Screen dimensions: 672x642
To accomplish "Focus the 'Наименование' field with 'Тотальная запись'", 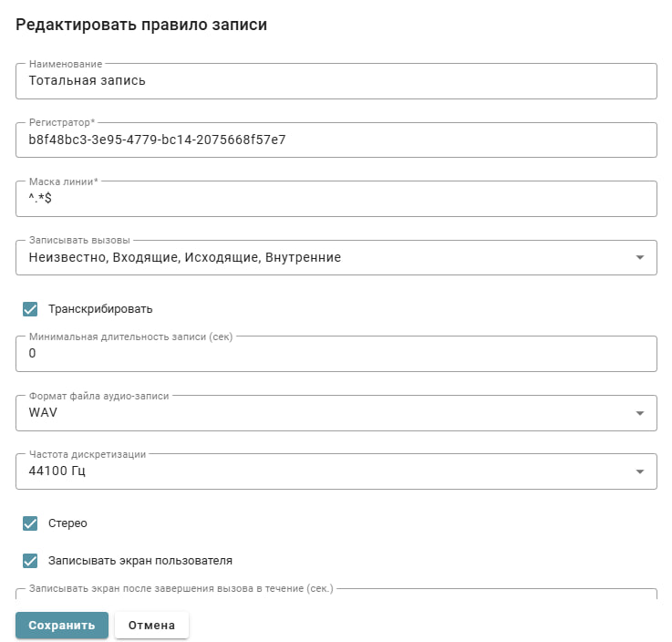I will coord(336,81).
